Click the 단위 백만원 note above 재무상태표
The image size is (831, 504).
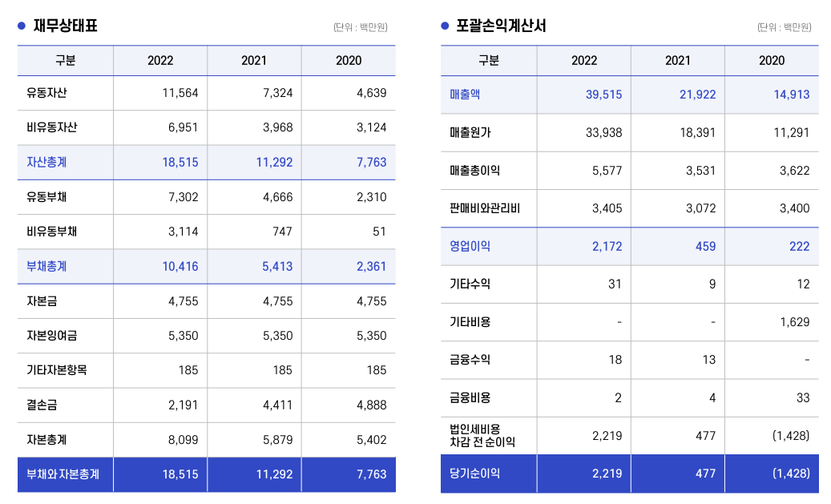point(361,27)
